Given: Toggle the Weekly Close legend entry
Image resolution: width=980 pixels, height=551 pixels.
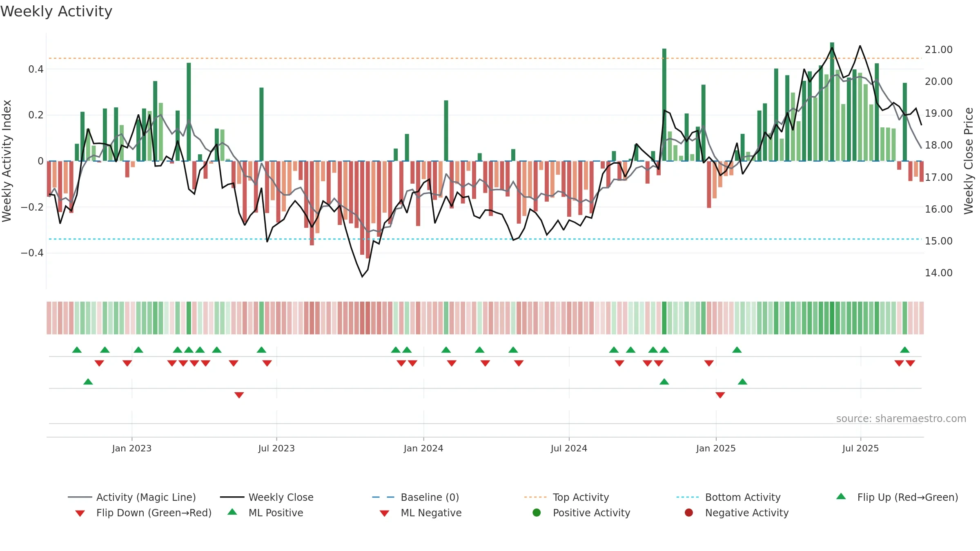Looking at the screenshot, I should pyautogui.click(x=267, y=497).
